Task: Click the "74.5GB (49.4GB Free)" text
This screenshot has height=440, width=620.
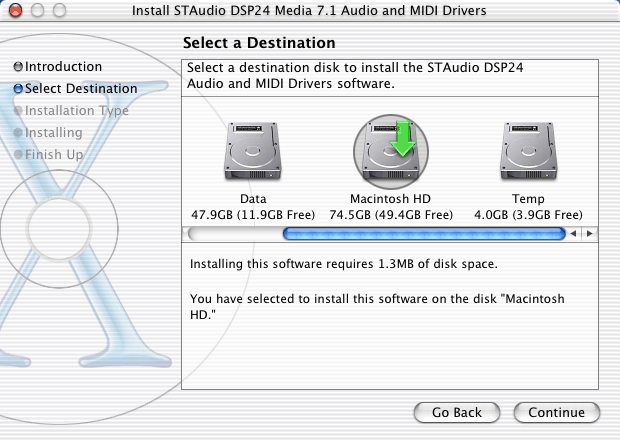Action: (391, 215)
